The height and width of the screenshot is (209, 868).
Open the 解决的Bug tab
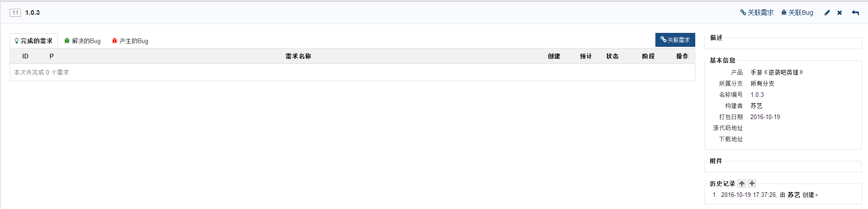tap(82, 41)
